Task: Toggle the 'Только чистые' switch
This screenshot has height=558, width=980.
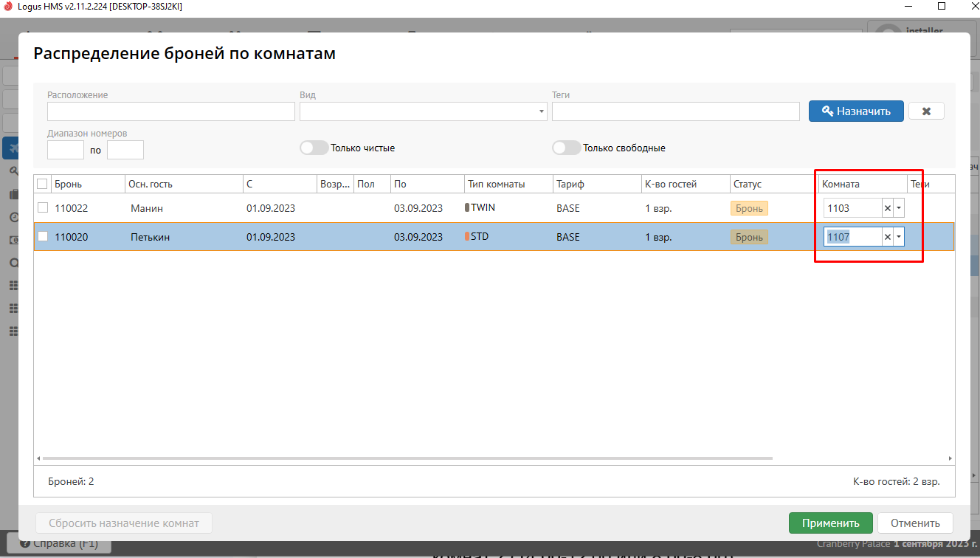Action: coord(314,148)
